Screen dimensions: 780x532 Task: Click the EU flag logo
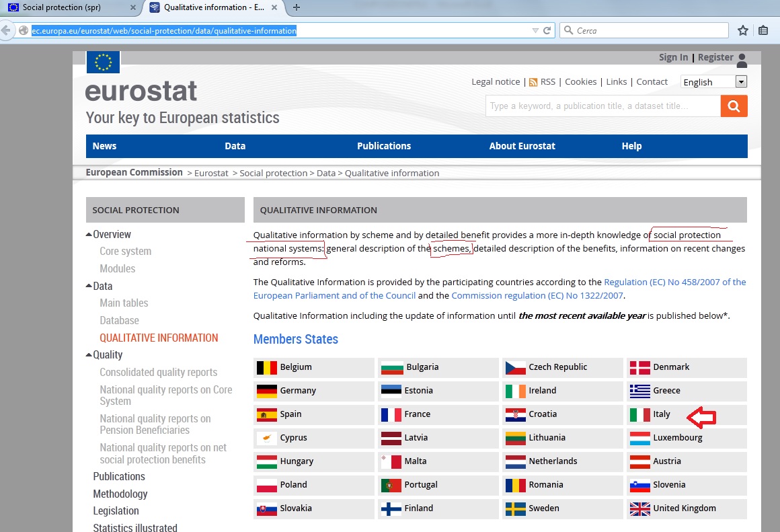coord(103,62)
